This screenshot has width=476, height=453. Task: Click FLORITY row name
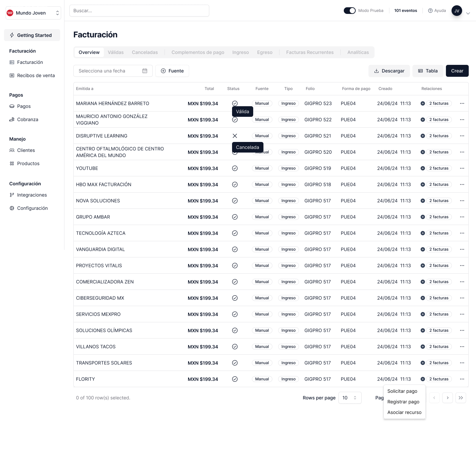coord(86,379)
